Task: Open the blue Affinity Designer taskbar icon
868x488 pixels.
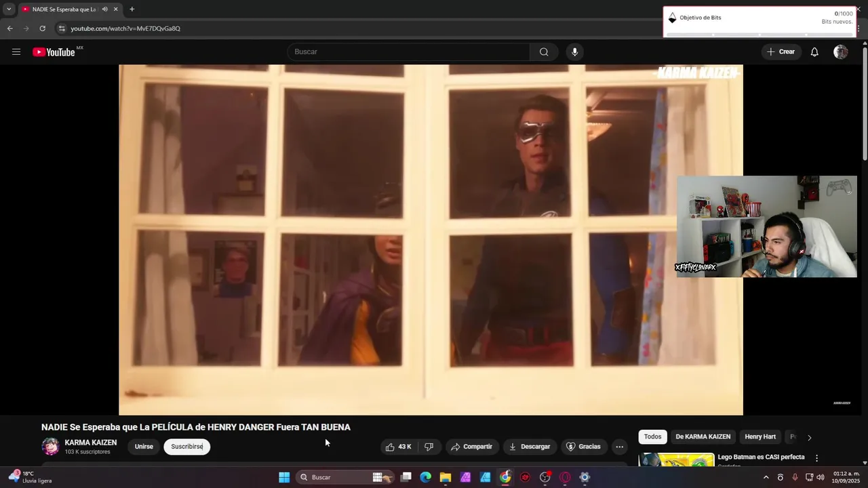Action: click(485, 477)
